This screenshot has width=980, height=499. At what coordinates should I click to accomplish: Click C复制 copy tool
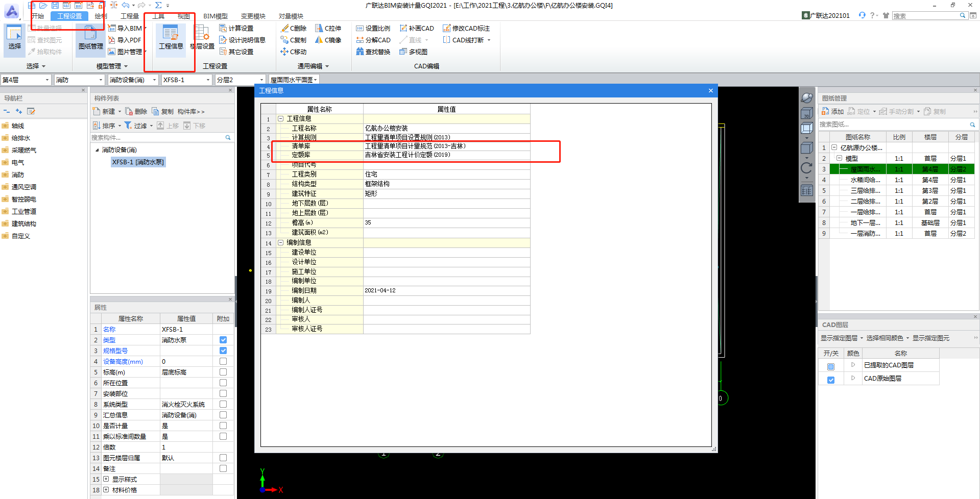[294, 40]
